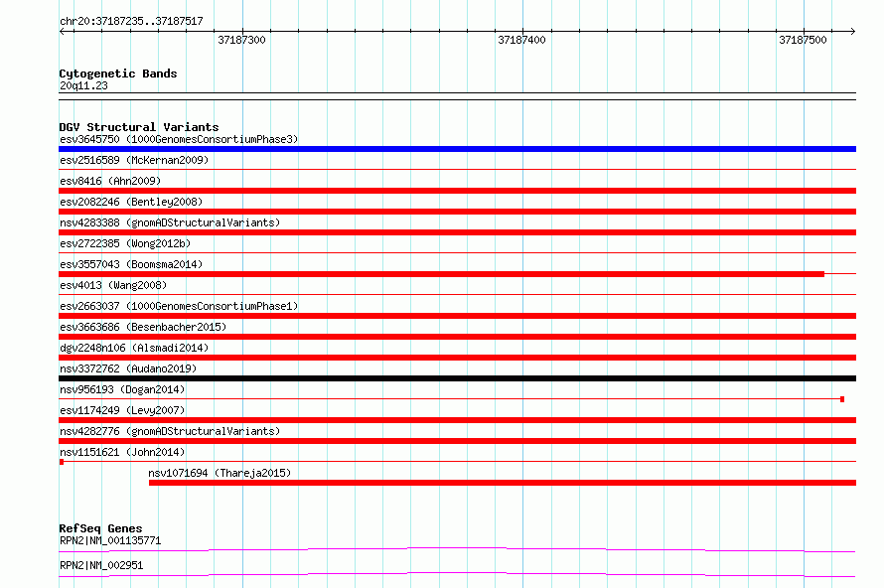The image size is (884, 588).
Task: Select variant label esv3663686 (Besenbacher2015)
Action: click(x=143, y=327)
